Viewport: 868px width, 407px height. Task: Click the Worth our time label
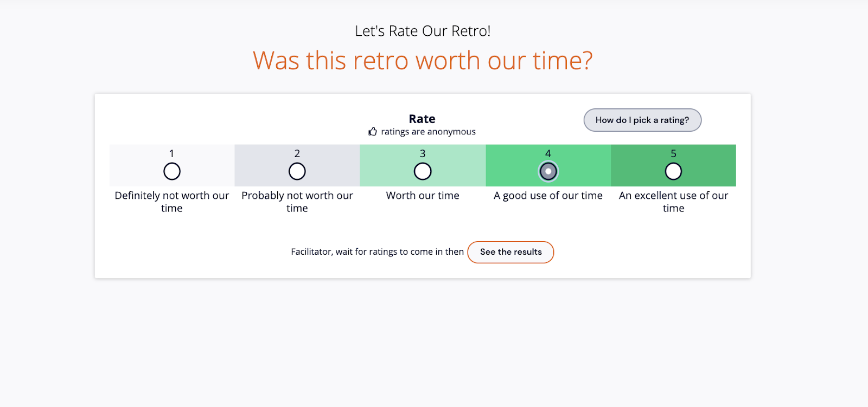tap(423, 195)
